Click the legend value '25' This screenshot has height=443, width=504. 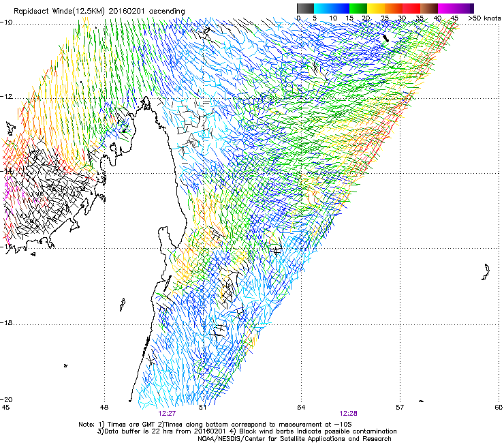point(385,18)
